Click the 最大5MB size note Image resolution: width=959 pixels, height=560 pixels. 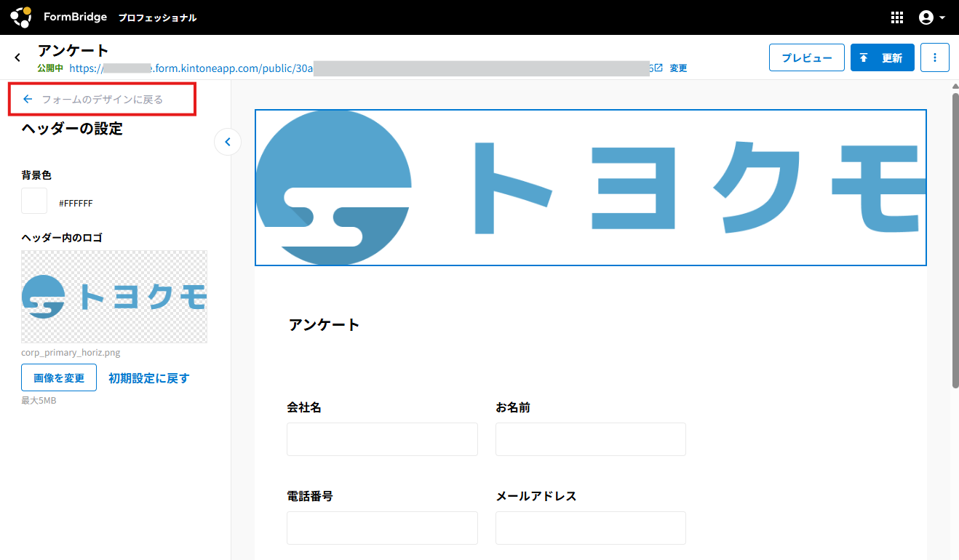(x=39, y=400)
